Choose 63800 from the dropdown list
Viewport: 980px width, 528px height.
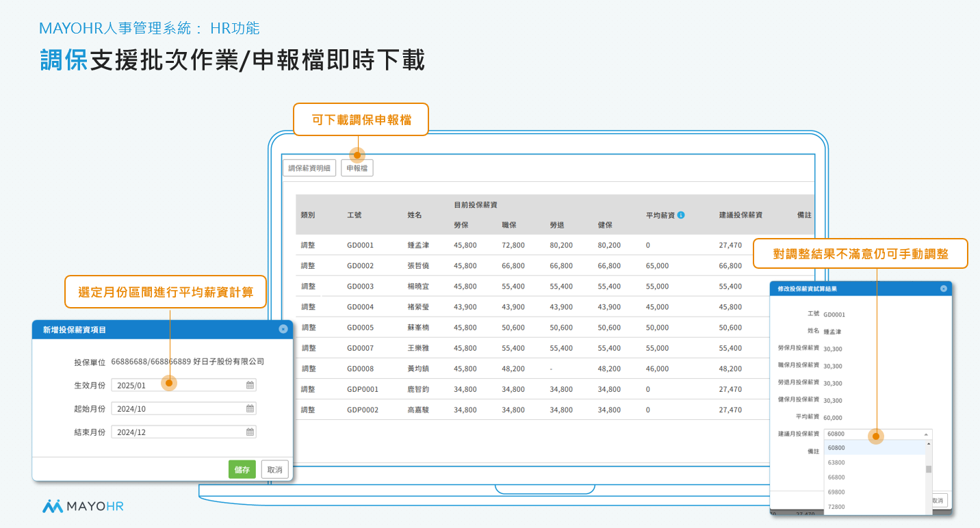[x=874, y=462]
